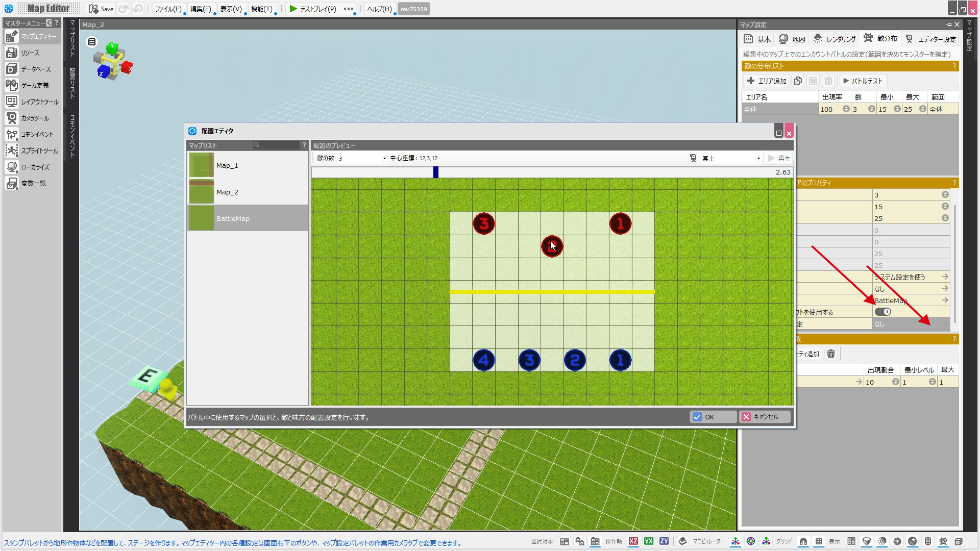This screenshot has width=980, height=551.
Task: Toggle the YX operation axis
Action: tap(649, 541)
